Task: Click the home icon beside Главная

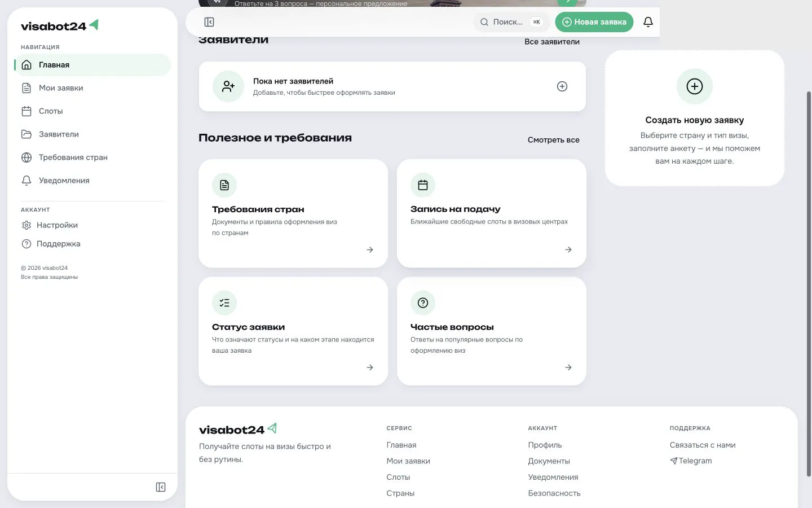Action: click(x=27, y=65)
